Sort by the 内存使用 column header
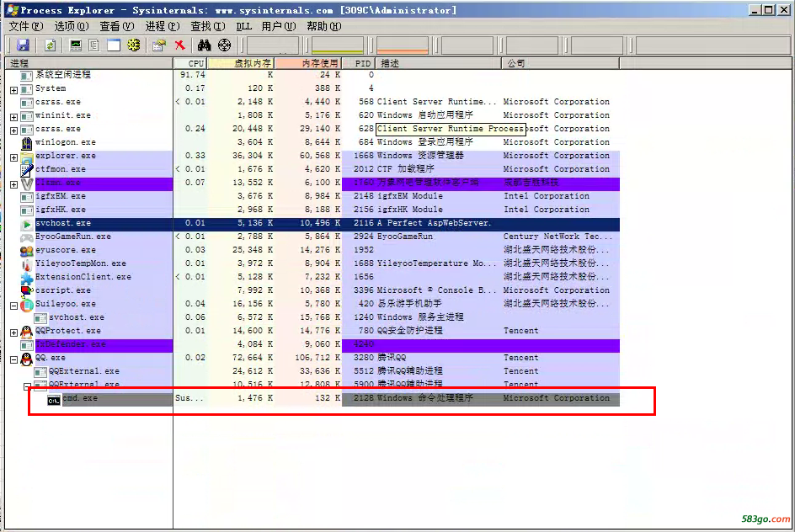 coord(308,63)
